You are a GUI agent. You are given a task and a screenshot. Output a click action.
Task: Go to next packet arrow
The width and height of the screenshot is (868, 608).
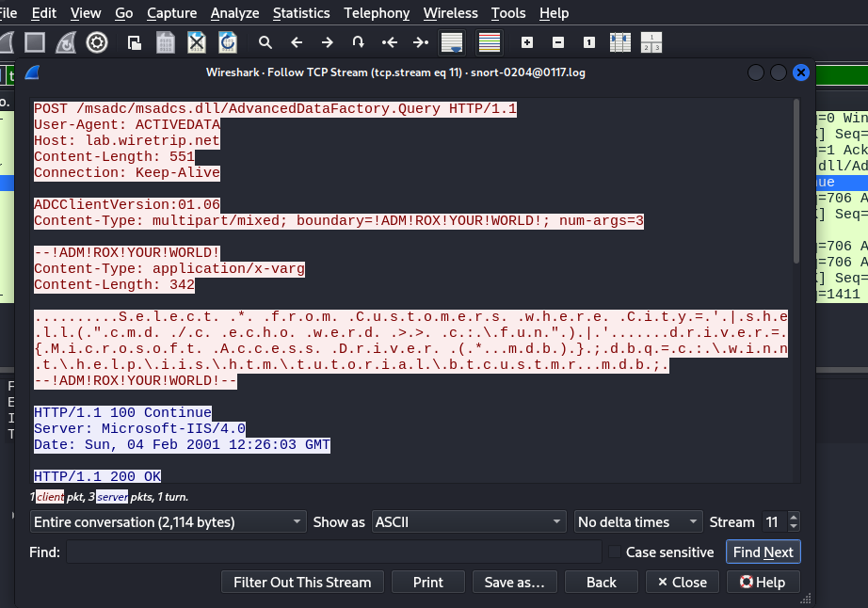click(328, 42)
